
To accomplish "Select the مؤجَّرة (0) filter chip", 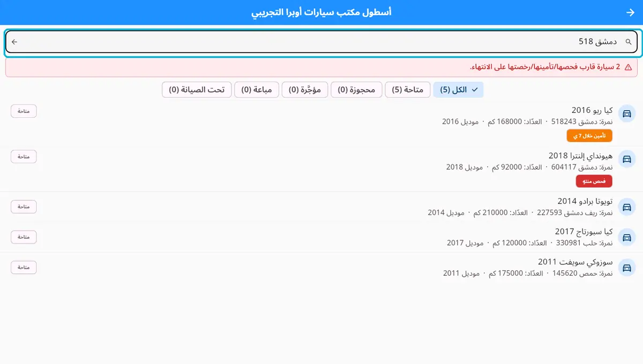I will 305,90.
